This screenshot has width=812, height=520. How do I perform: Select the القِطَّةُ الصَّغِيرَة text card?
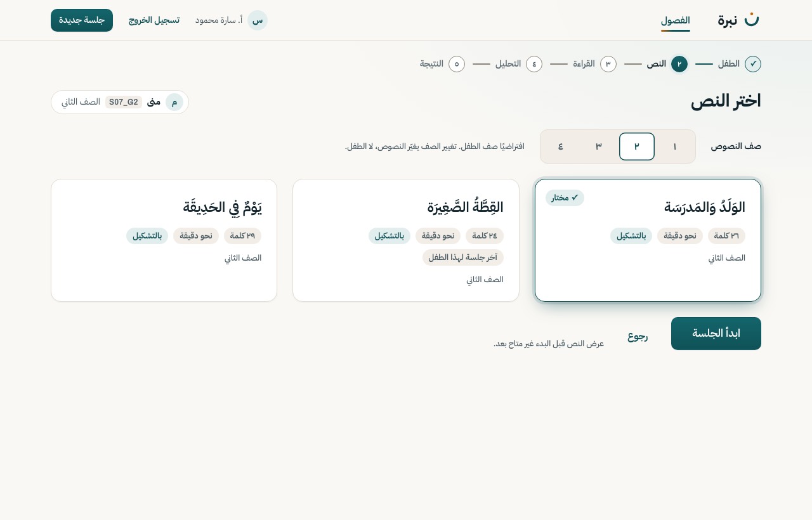tap(406, 240)
